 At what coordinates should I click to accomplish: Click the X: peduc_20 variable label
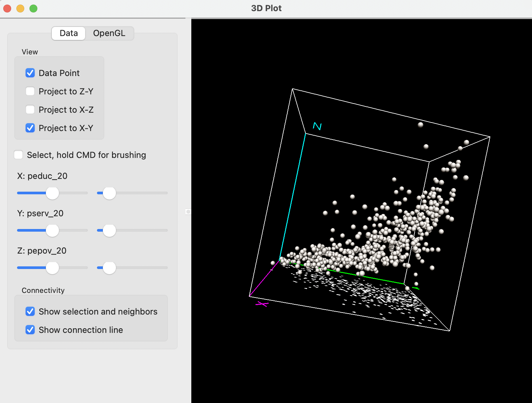point(42,176)
